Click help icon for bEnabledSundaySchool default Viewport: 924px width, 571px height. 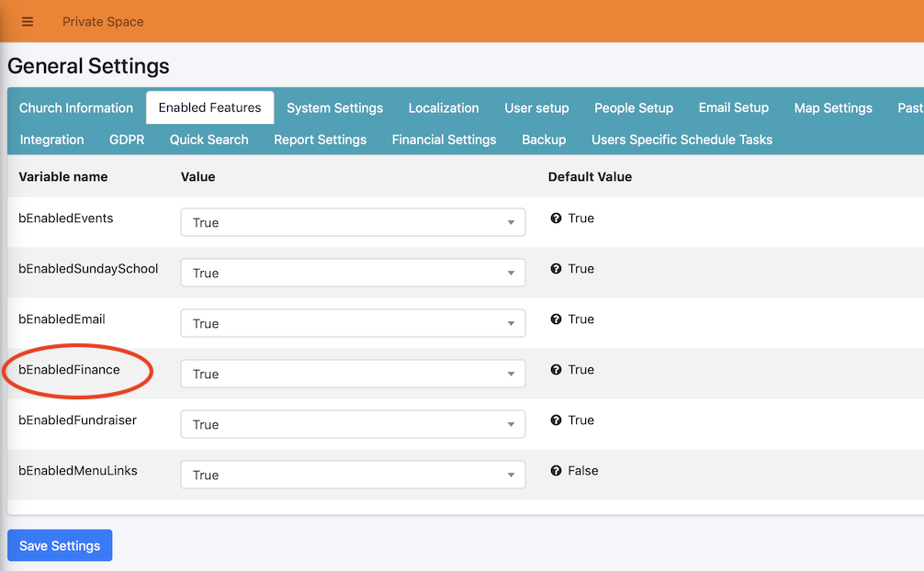click(556, 269)
